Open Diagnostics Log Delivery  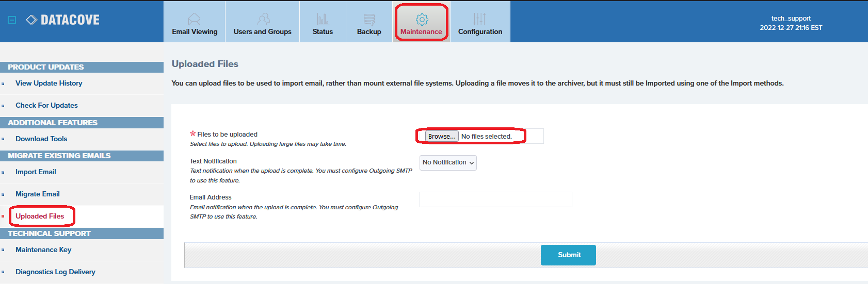[55, 272]
